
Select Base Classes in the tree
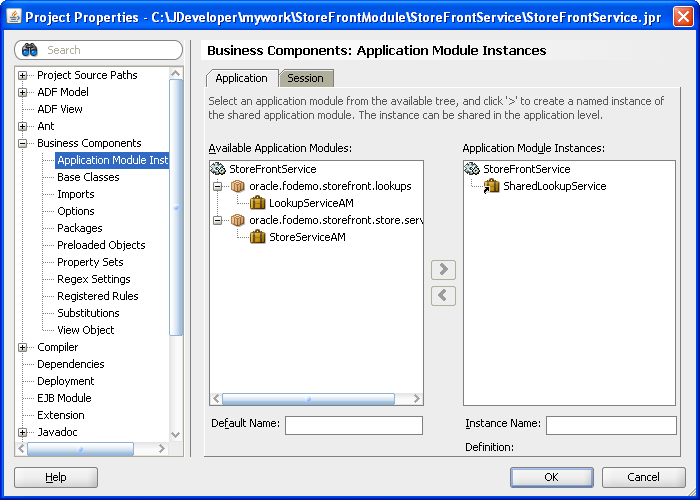coord(88,177)
